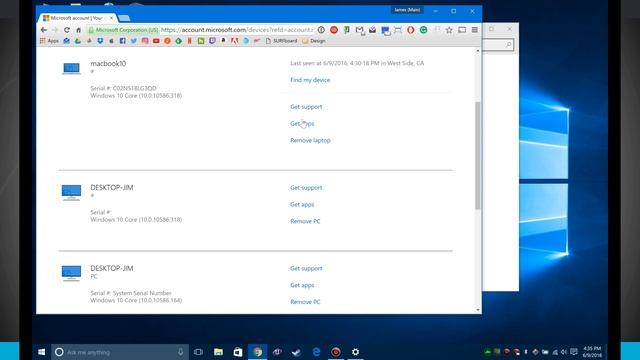Screen dimensions: 640x360
Task: Click the Ask me anything search box
Action: coord(120,352)
